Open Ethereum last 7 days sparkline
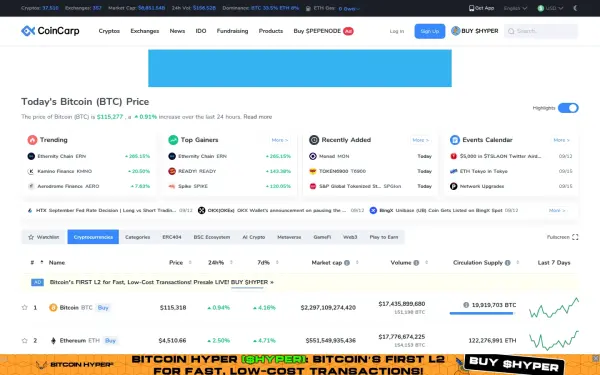Image resolution: width=600 pixels, height=375 pixels. click(x=554, y=340)
